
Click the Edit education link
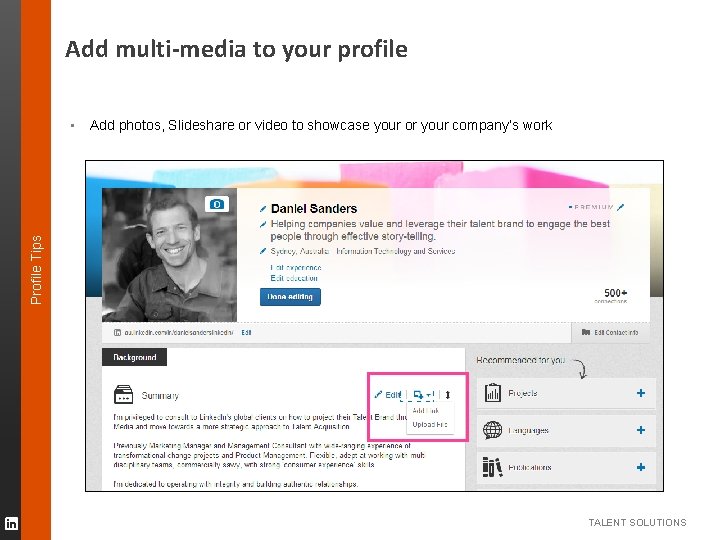click(295, 277)
